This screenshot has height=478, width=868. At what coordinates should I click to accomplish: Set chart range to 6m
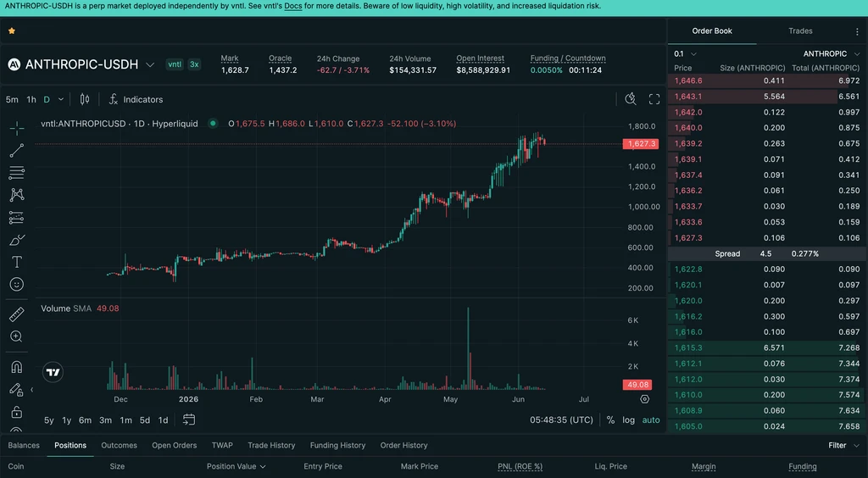(85, 420)
